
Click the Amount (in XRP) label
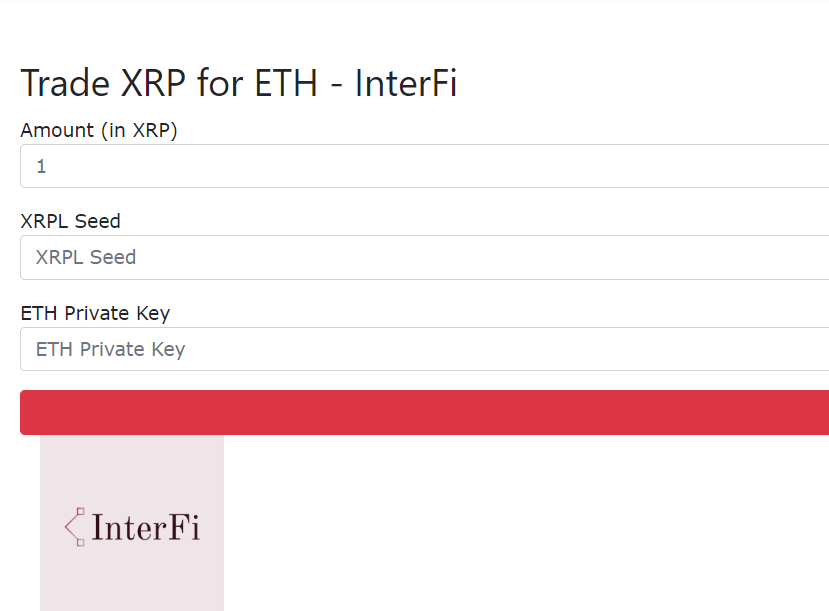pyautogui.click(x=98, y=130)
